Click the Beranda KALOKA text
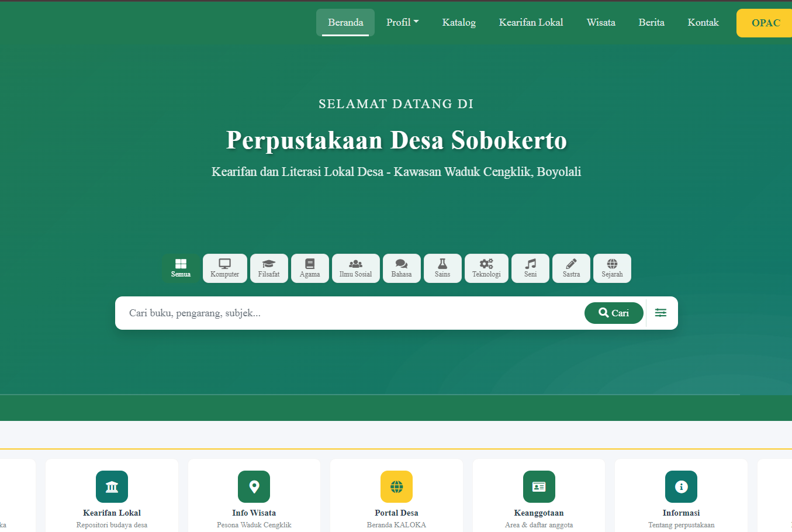This screenshot has height=532, width=792. click(396, 525)
